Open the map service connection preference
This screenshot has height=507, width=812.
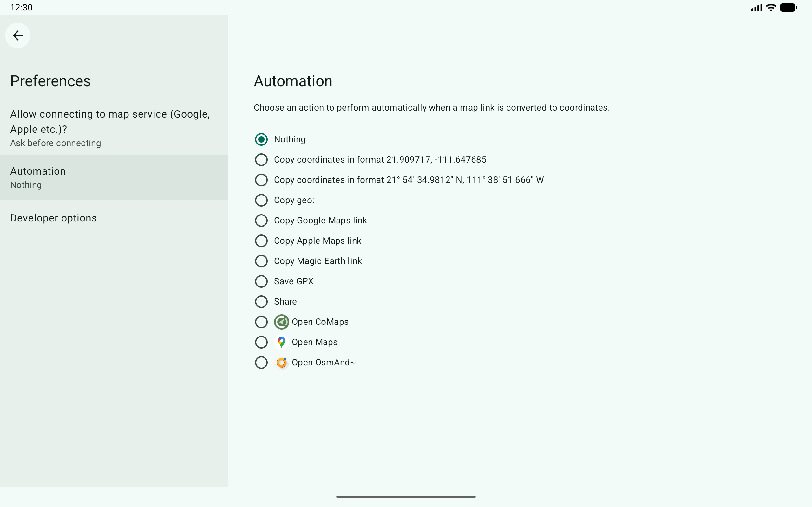click(114, 128)
